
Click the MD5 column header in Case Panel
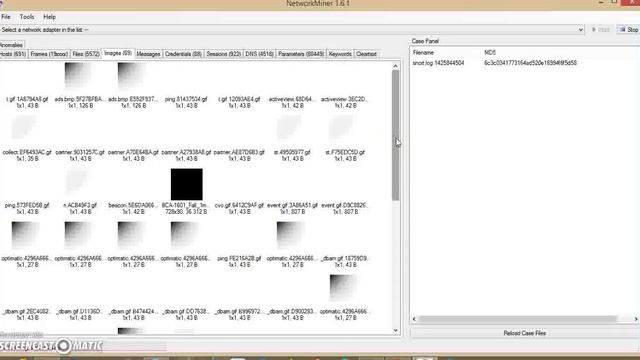490,53
